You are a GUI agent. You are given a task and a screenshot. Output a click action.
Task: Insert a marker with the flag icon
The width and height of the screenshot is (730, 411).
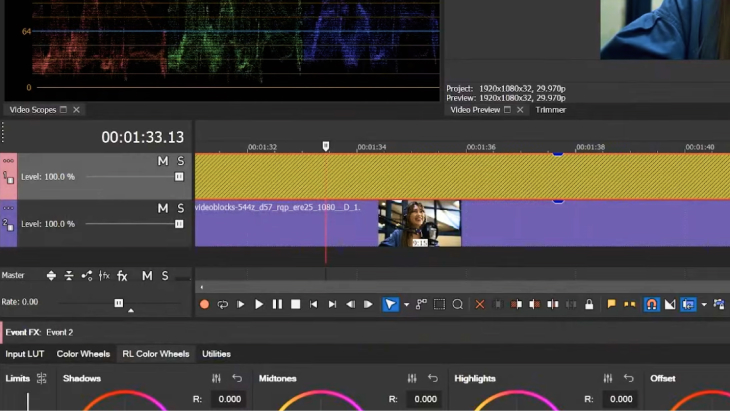pyautogui.click(x=611, y=304)
